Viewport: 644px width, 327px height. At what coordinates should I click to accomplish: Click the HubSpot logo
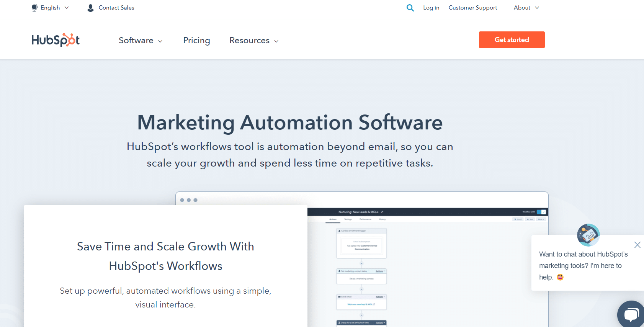[x=56, y=40]
